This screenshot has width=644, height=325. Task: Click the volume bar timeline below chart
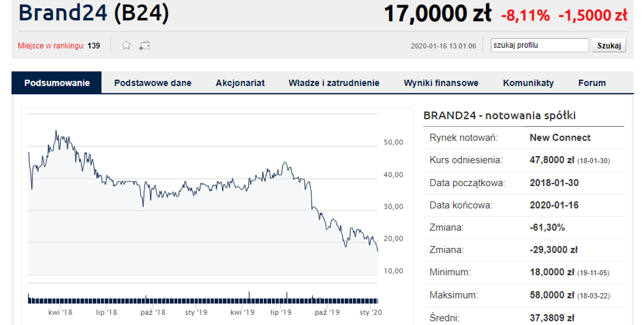click(x=203, y=298)
